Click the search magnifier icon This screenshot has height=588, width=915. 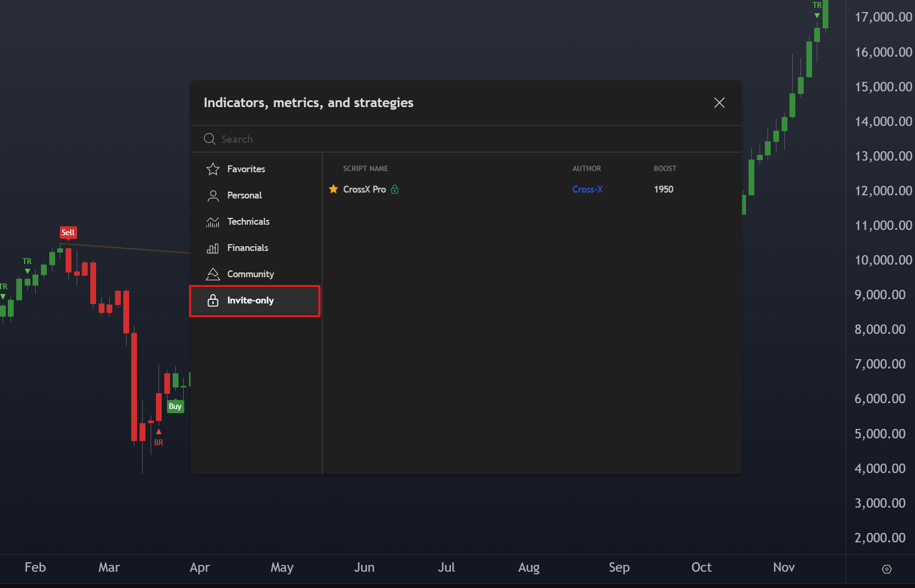click(x=209, y=139)
